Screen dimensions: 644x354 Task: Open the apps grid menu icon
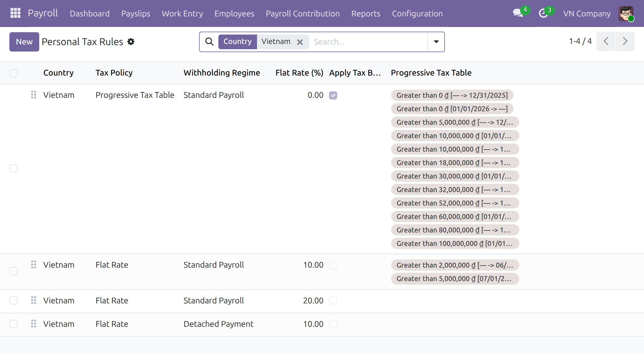click(15, 13)
